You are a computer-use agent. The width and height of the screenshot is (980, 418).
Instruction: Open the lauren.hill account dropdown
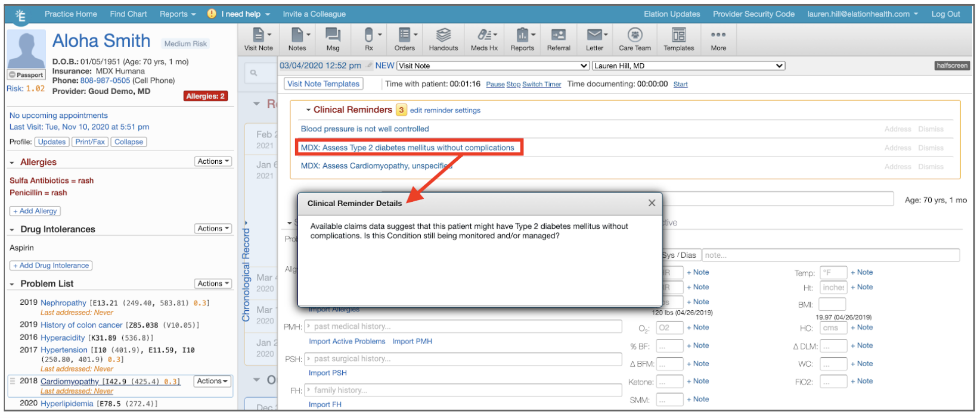(863, 14)
